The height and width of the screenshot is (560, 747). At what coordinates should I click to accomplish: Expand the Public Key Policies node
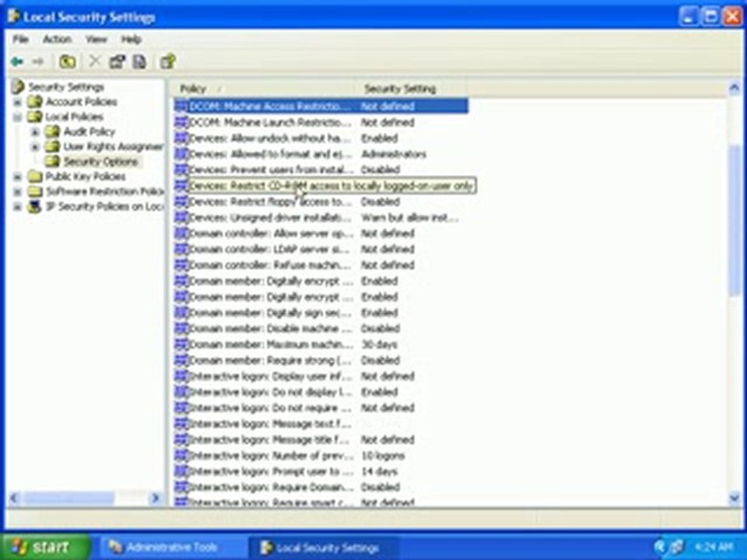pyautogui.click(x=17, y=177)
